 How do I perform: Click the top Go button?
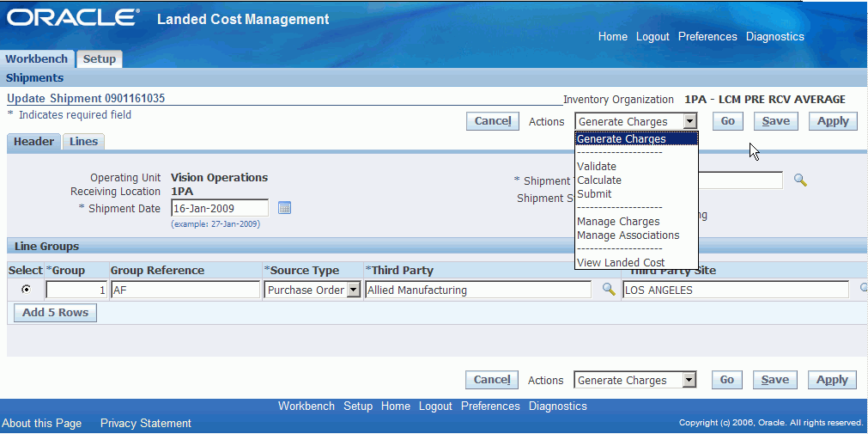(727, 121)
